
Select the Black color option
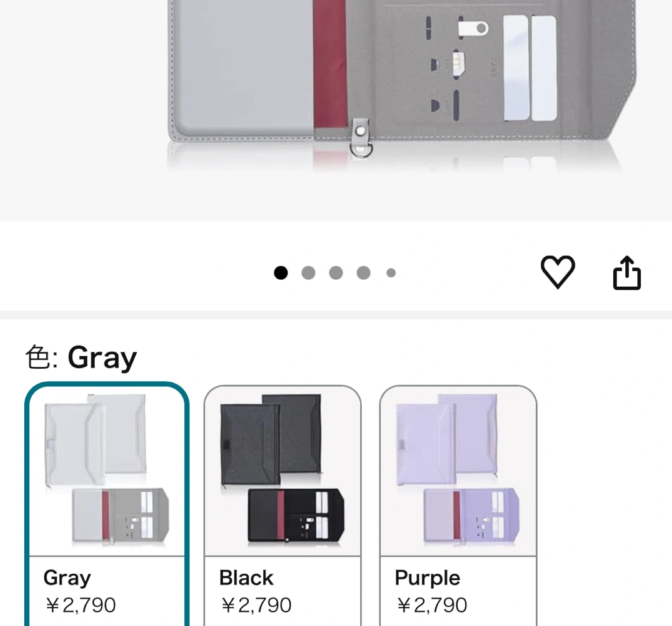(x=283, y=506)
